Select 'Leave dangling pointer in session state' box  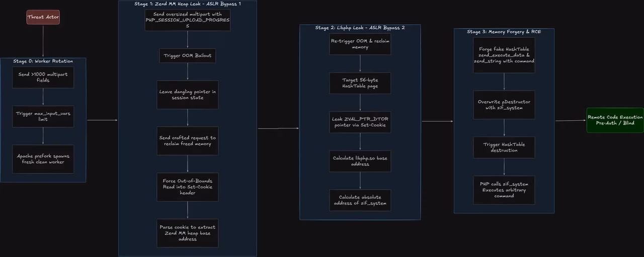[x=188, y=94]
